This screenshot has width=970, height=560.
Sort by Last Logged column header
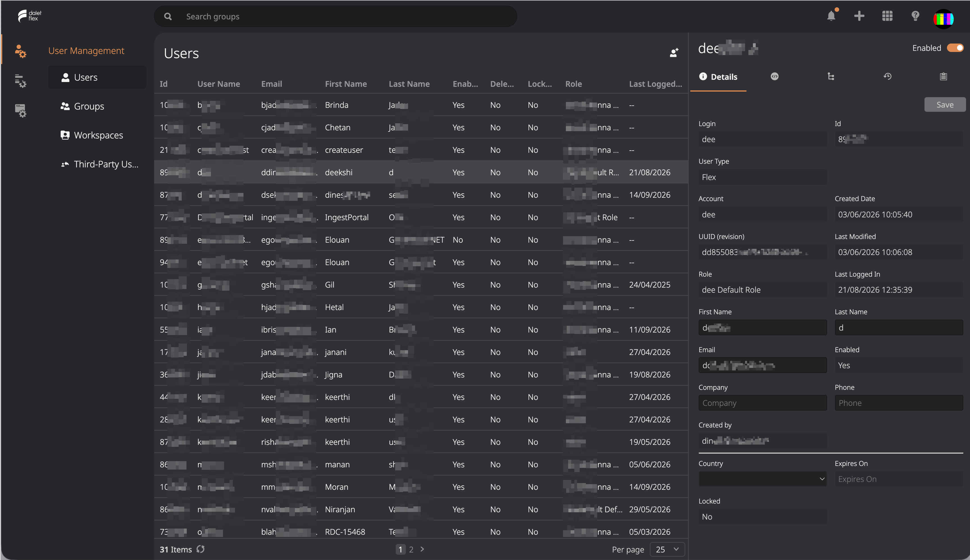655,84
